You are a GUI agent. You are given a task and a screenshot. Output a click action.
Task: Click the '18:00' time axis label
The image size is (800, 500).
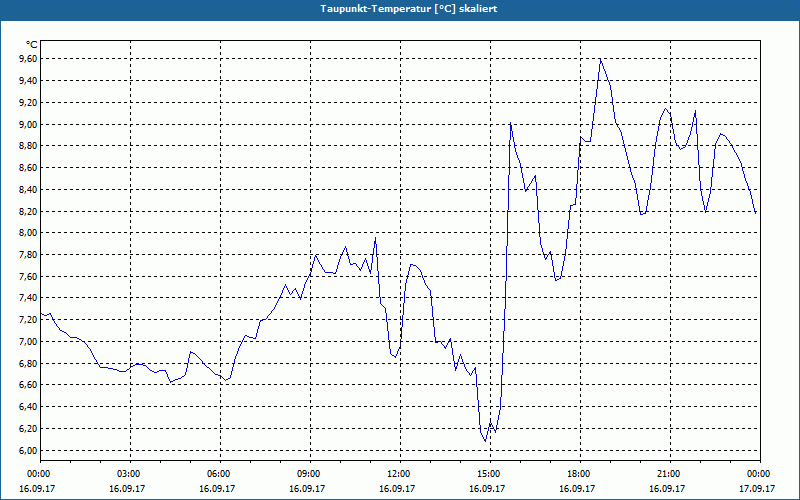click(x=580, y=474)
